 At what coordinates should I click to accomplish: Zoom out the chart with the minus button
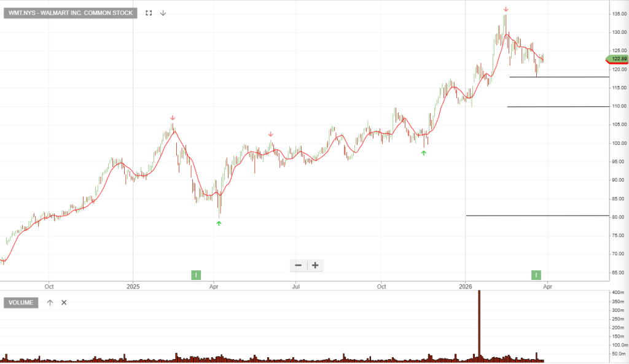pyautogui.click(x=299, y=265)
